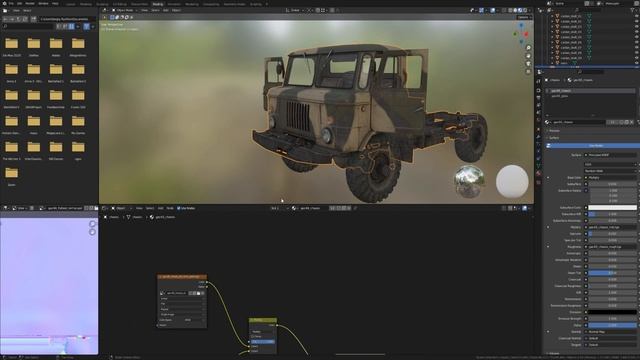Open the Texture properties tab
The width and height of the screenshot is (640, 360).
539,182
